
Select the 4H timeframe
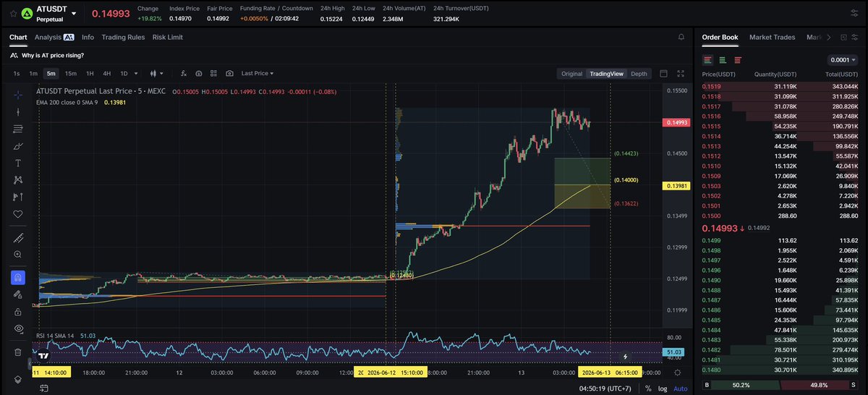point(106,73)
